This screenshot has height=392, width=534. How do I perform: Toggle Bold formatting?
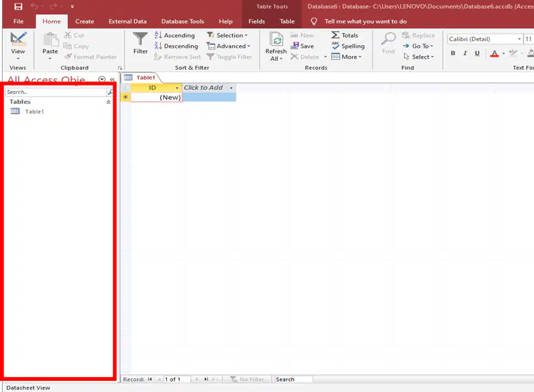(453, 53)
